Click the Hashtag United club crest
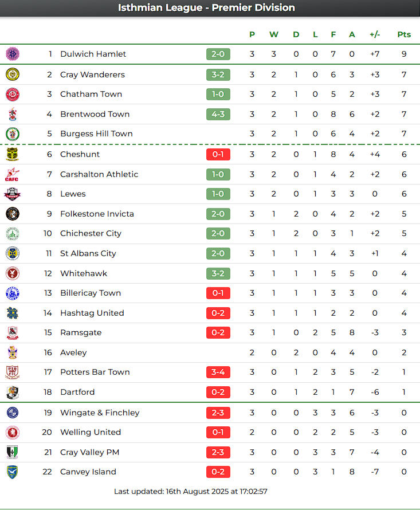Screen dimensions: 420x510 coord(12,313)
